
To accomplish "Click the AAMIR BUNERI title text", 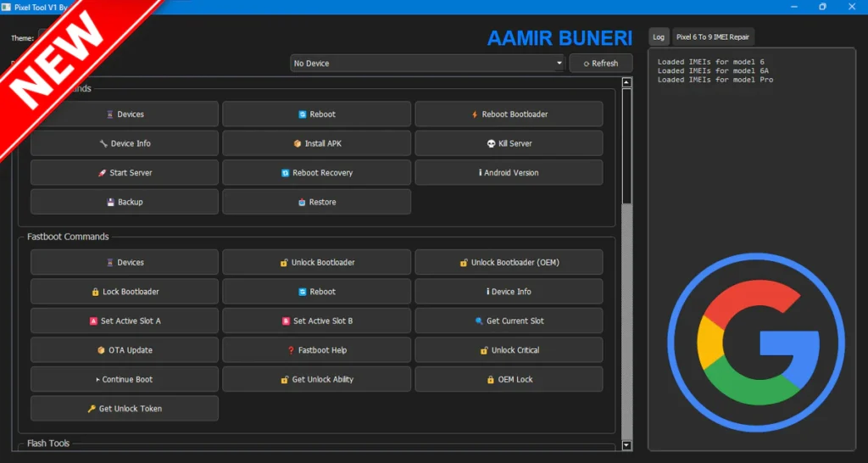I will 559,38.
